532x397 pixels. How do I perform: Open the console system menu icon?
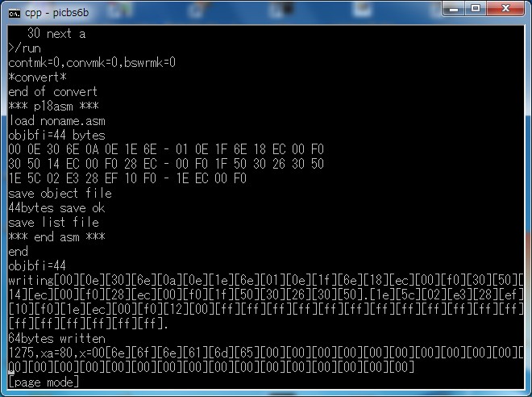(14, 13)
